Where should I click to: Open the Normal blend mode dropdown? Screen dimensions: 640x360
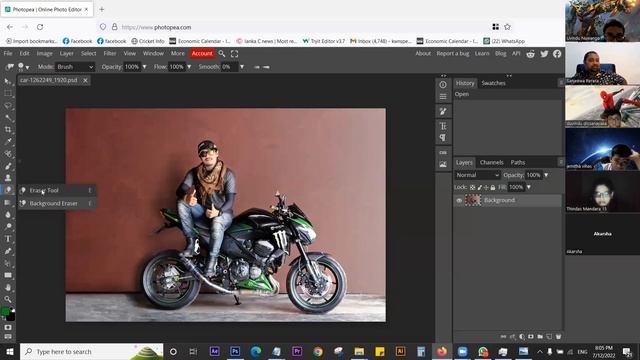pos(477,175)
